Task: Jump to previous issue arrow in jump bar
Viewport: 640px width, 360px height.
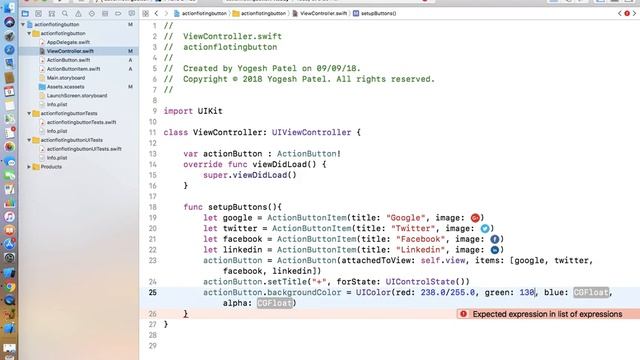Action: 620,13
